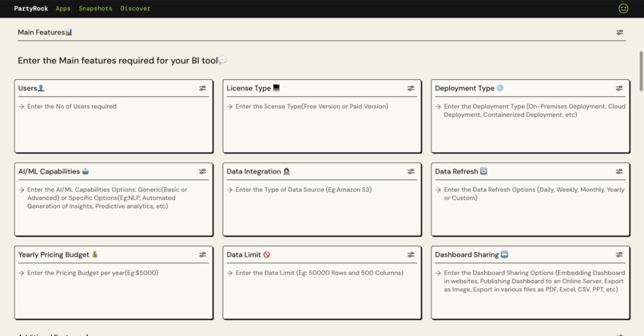Go to PartyRock home logo
Screen dimensions: 644x336
coord(31,8)
